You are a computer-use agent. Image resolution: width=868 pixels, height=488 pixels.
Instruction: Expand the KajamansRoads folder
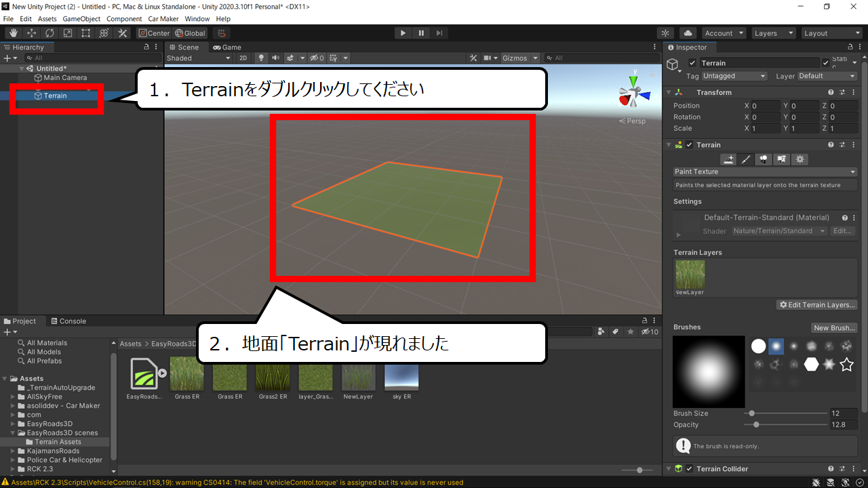pos(12,451)
